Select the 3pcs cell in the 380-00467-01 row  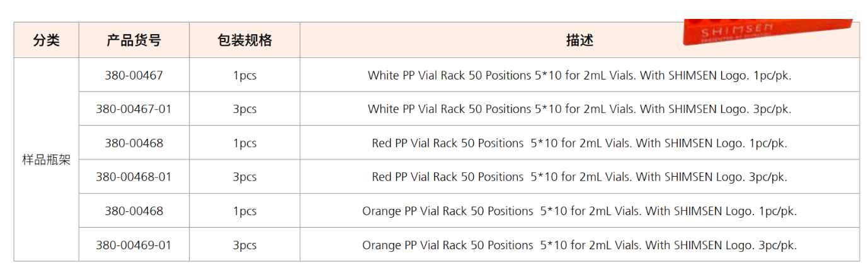[x=244, y=109]
